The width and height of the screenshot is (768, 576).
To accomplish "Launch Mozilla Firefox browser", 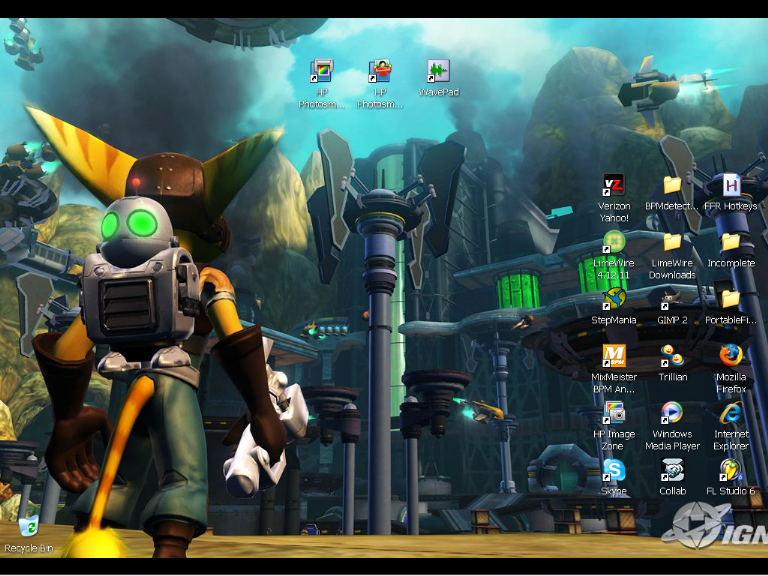I will 731,356.
